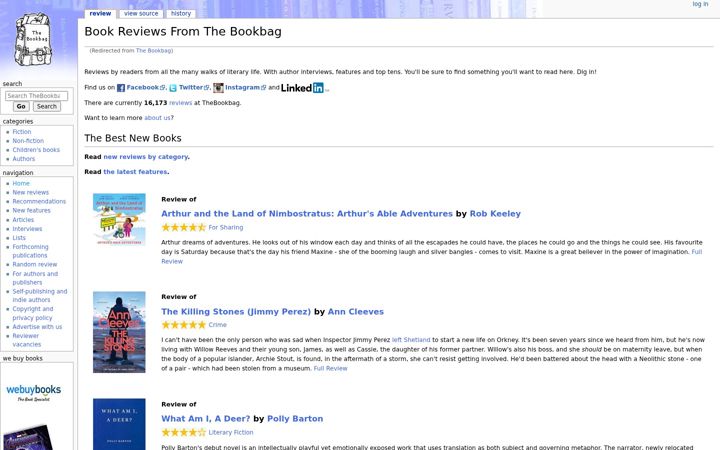Follow the redirected-from The Bookbag link

click(x=154, y=51)
